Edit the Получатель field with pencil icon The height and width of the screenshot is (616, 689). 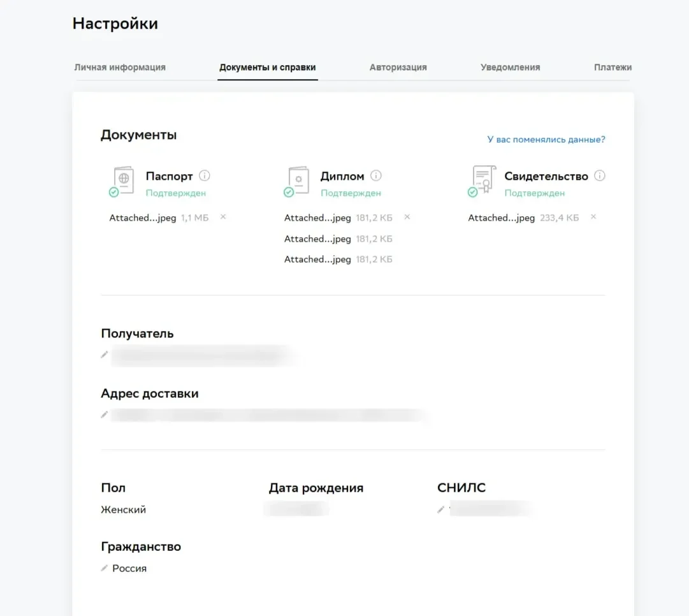104,355
